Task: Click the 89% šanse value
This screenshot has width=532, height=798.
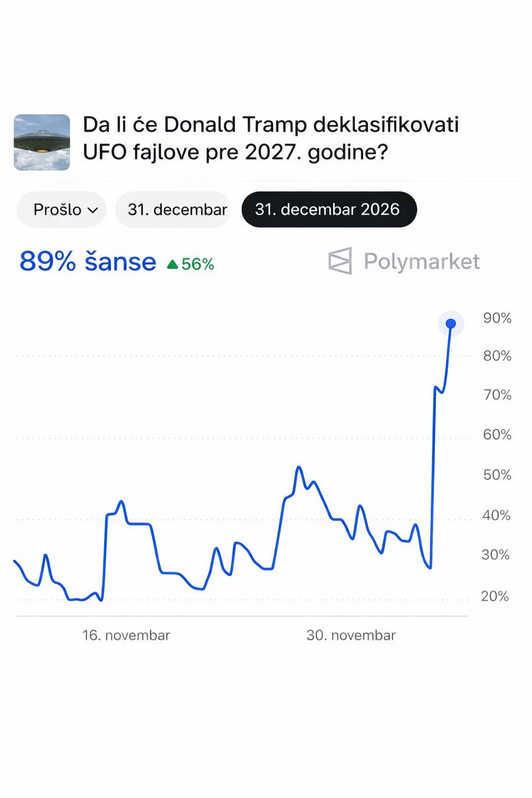Action: click(88, 261)
